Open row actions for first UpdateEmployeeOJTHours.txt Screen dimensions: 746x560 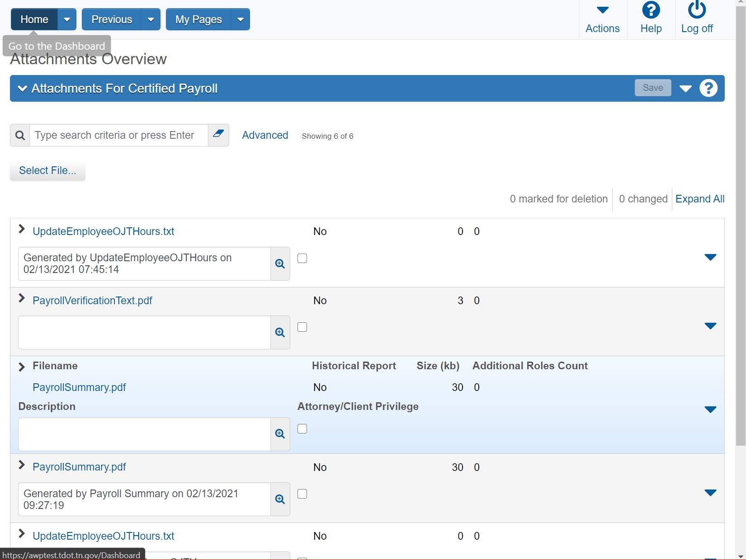click(x=710, y=257)
